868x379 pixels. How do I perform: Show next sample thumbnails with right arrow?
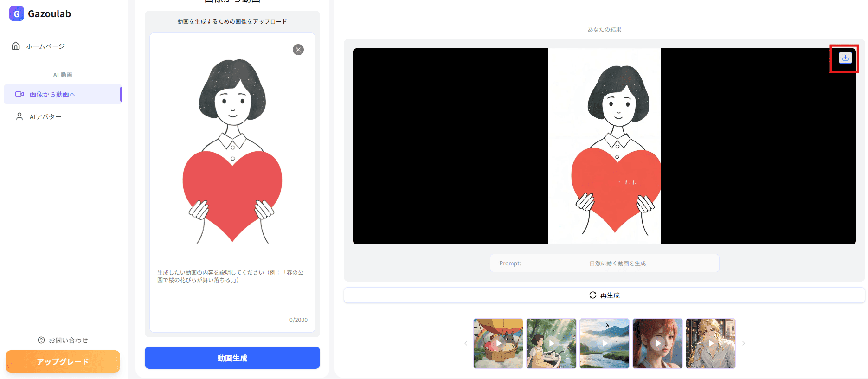(743, 343)
